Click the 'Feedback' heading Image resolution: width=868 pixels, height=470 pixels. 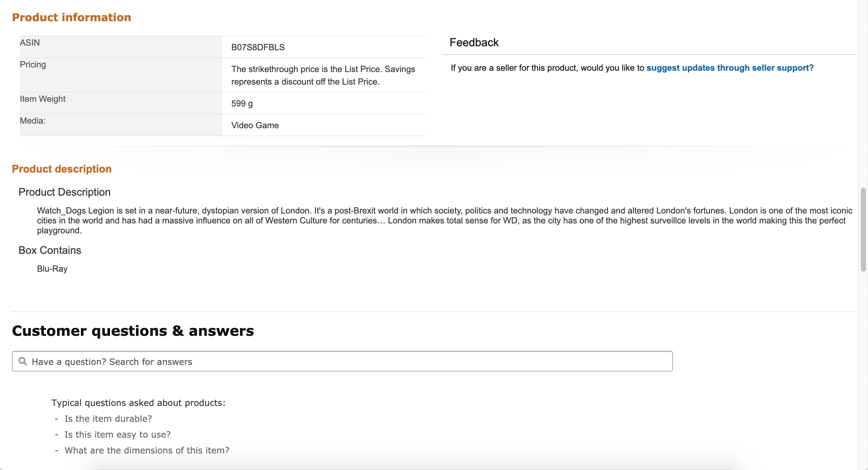474,42
